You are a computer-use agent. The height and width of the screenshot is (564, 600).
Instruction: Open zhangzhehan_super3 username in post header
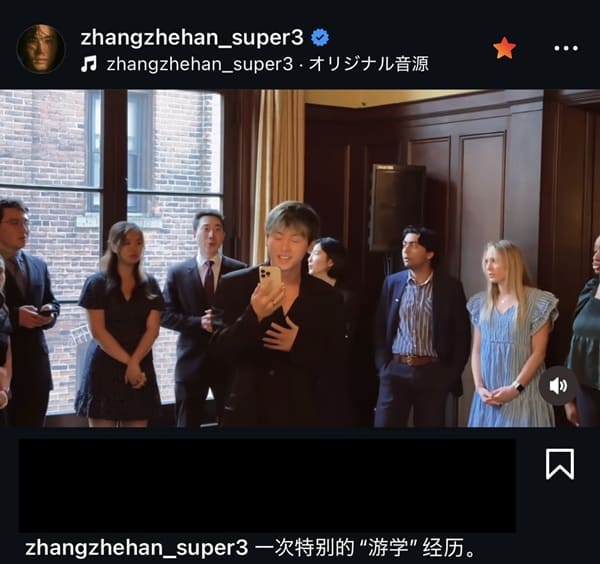(192, 37)
